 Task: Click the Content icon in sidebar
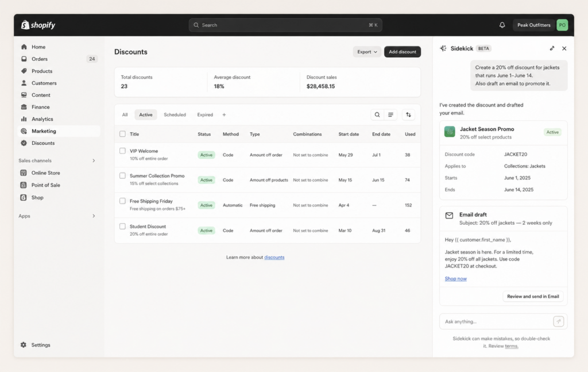point(24,95)
